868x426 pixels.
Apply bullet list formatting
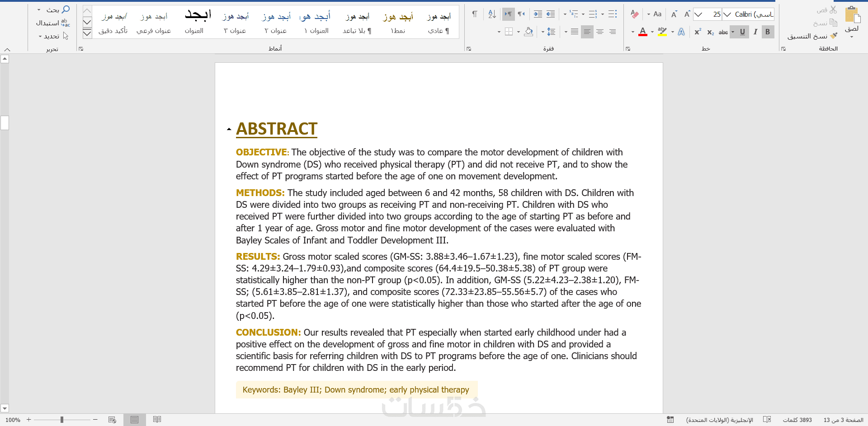point(613,14)
